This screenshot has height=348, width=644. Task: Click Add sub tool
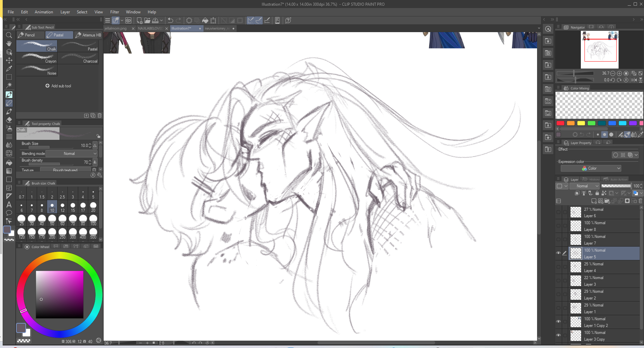58,86
